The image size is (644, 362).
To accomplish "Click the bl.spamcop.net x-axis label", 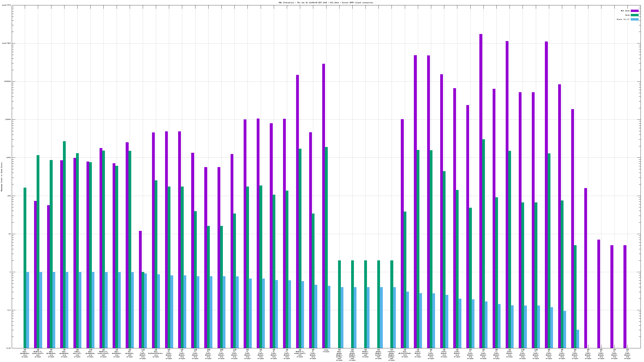I will (x=130, y=353).
